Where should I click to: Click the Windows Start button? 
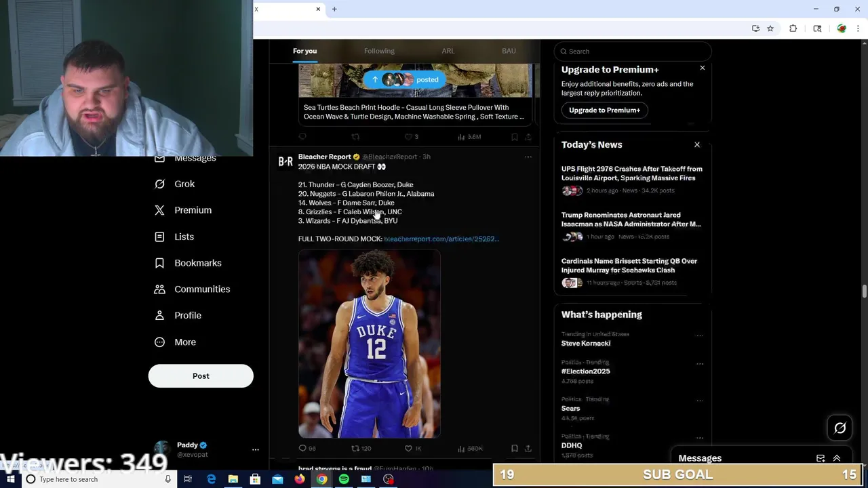[10, 479]
